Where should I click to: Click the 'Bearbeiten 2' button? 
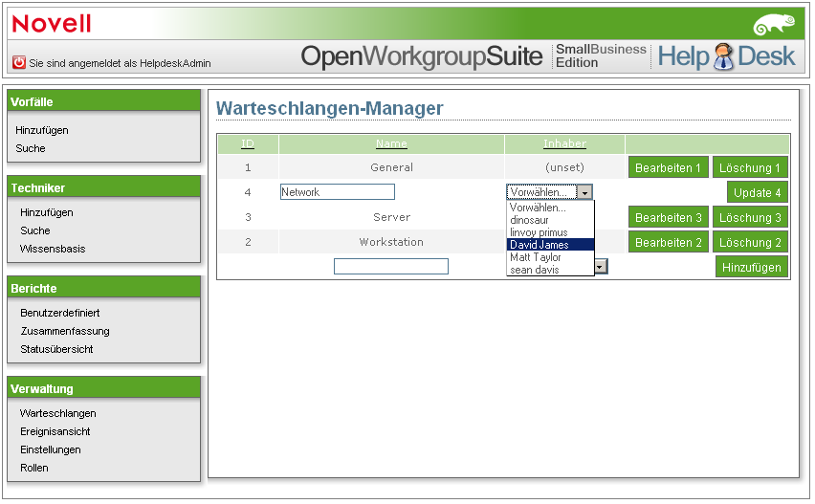(x=668, y=243)
